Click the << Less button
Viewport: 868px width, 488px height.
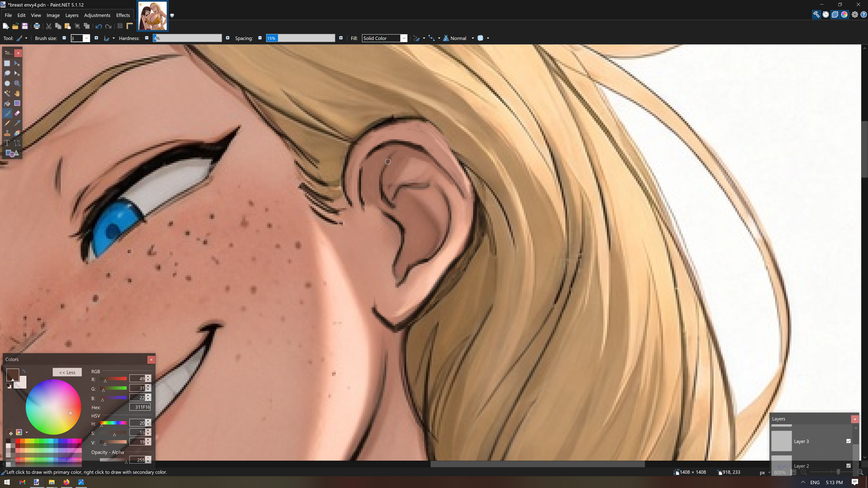click(x=67, y=373)
